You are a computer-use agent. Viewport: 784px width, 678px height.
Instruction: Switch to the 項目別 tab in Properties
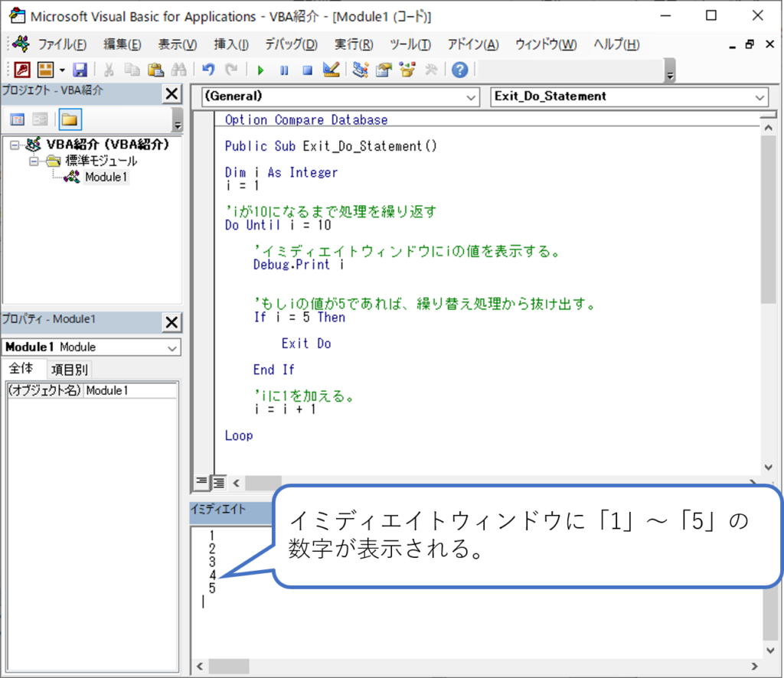pos(70,368)
